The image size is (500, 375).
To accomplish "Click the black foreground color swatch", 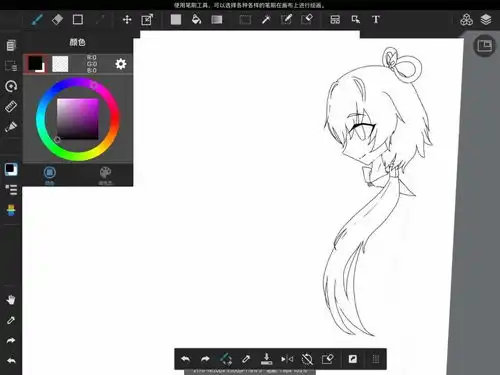I will click(35, 63).
